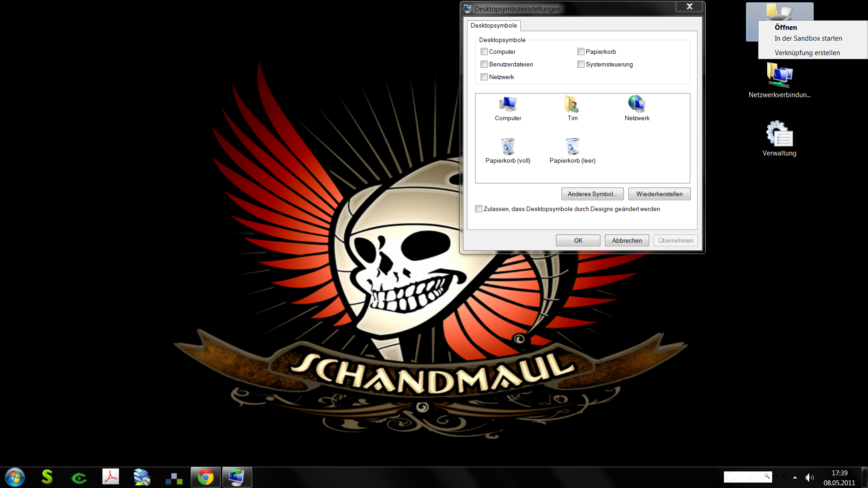Open the Netzwerkverbindungen desktop icon

click(779, 80)
